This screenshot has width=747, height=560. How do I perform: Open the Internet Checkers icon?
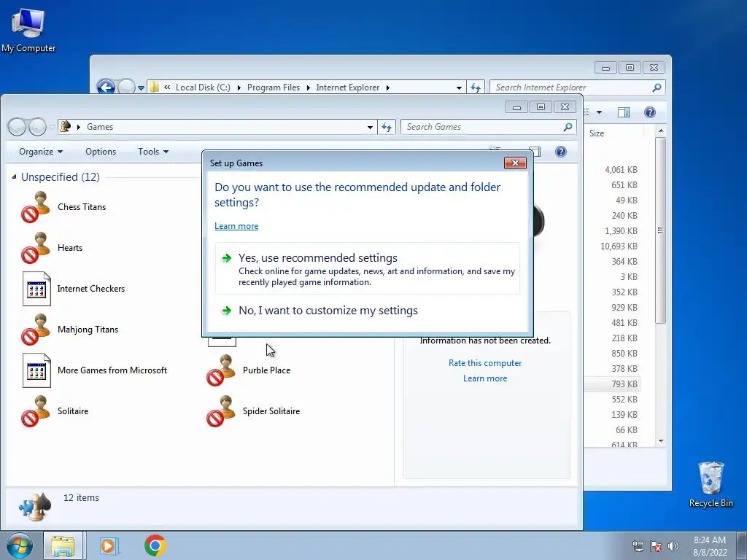click(x=36, y=289)
